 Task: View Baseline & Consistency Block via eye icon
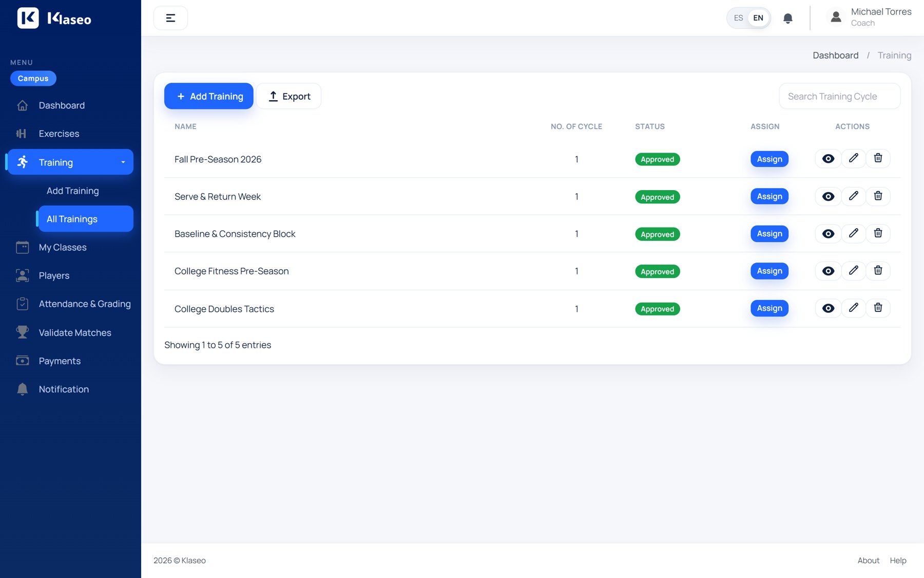coord(828,234)
